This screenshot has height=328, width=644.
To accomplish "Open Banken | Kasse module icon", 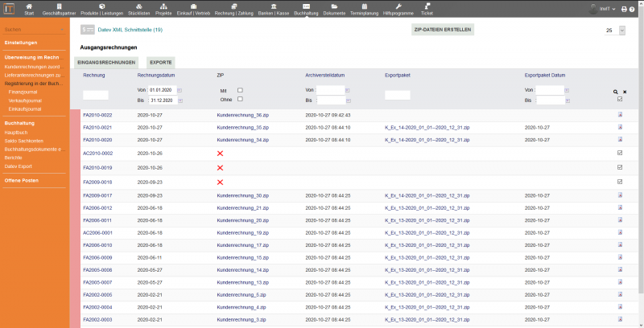I will pos(274,6).
